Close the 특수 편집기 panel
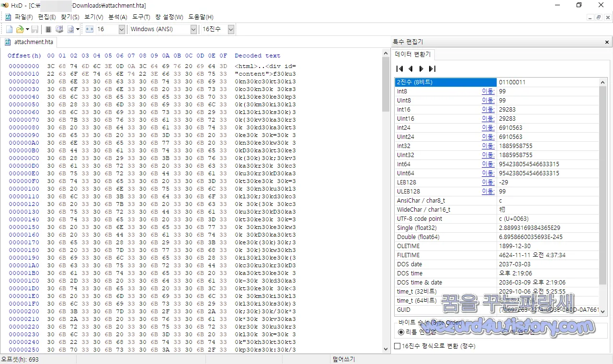The width and height of the screenshot is (613, 364). tap(607, 42)
